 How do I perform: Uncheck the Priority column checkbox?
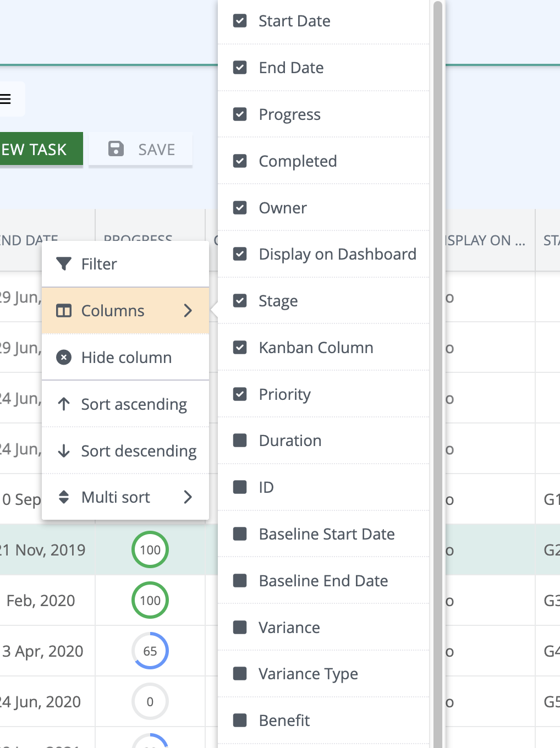[240, 394]
